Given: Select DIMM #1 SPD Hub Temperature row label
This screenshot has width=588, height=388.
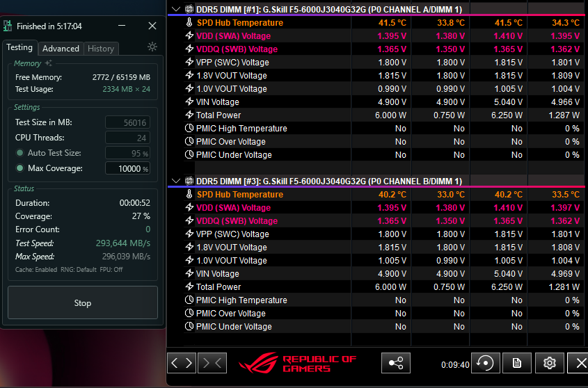Looking at the screenshot, I should [x=240, y=22].
